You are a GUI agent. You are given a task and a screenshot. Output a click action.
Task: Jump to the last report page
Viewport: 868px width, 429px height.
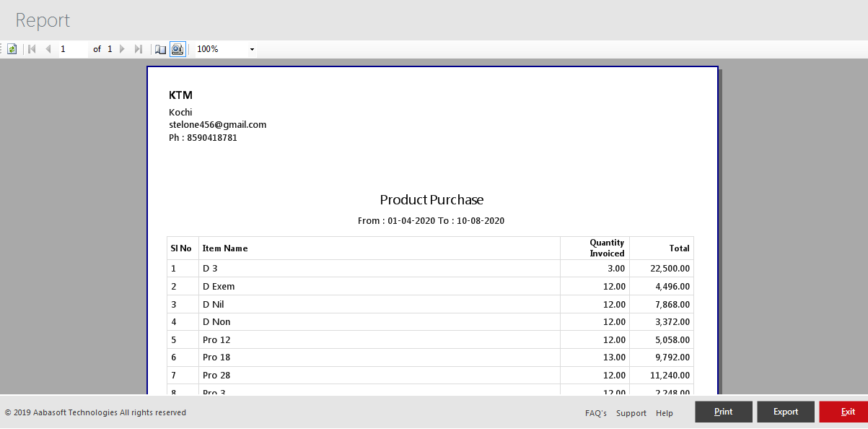tap(139, 49)
